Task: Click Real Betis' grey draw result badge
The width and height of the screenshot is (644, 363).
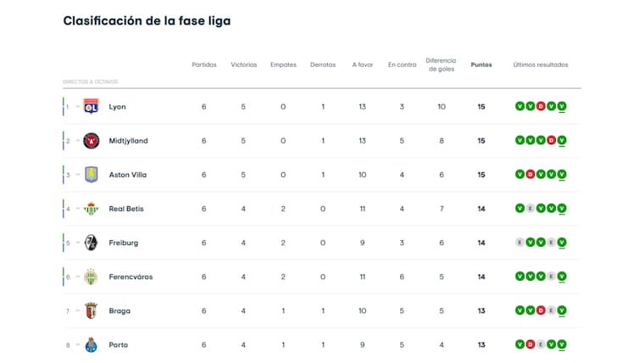Action: pos(530,208)
